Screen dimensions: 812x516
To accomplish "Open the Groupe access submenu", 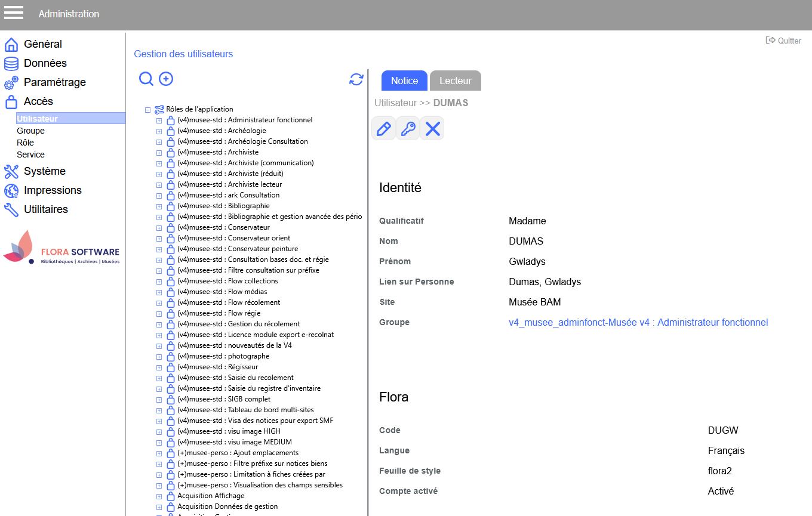I will tap(30, 131).
